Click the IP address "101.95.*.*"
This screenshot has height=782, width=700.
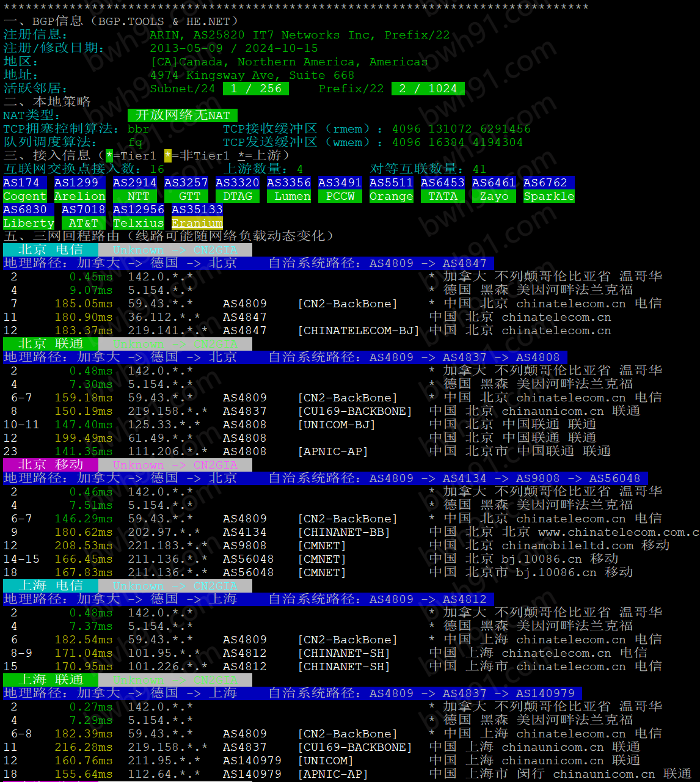point(164,653)
